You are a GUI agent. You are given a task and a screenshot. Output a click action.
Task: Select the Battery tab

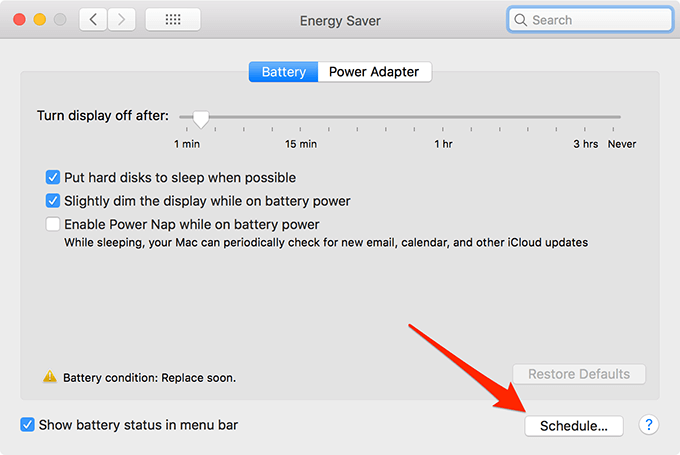pyautogui.click(x=284, y=72)
